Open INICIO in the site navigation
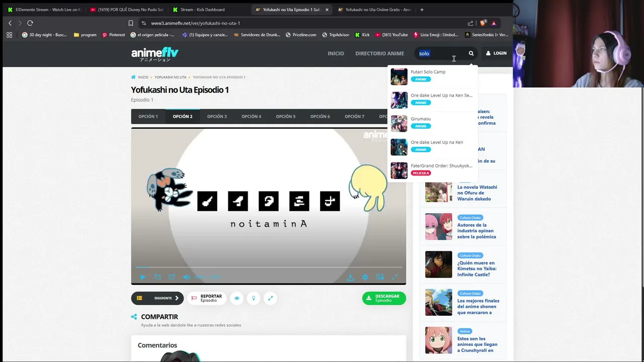644x362 pixels. pos(336,53)
